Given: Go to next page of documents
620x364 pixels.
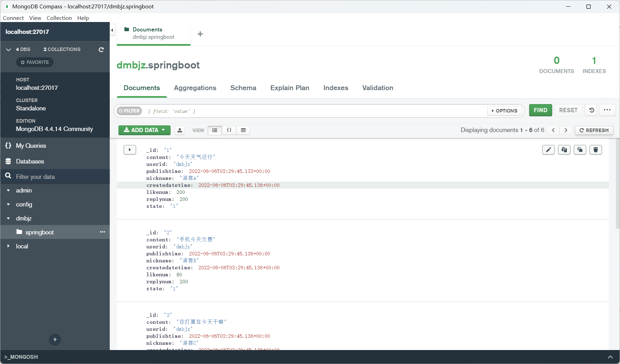Looking at the screenshot, I should 566,130.
